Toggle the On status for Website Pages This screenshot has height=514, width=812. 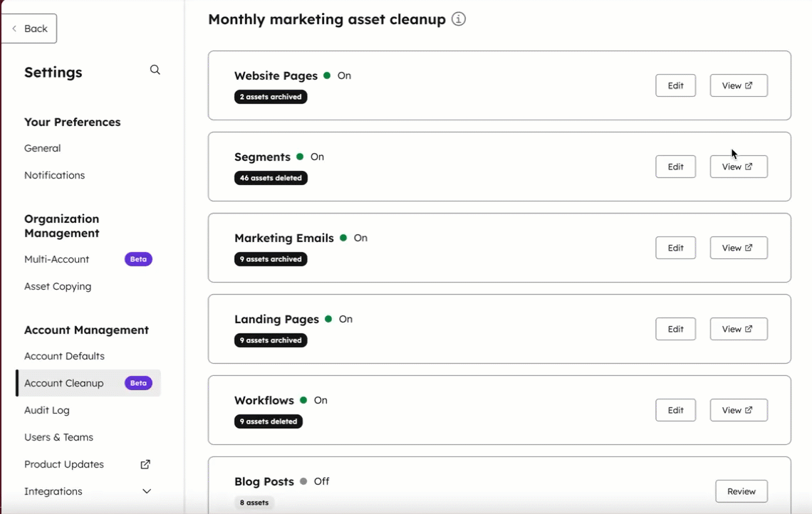[x=345, y=75]
